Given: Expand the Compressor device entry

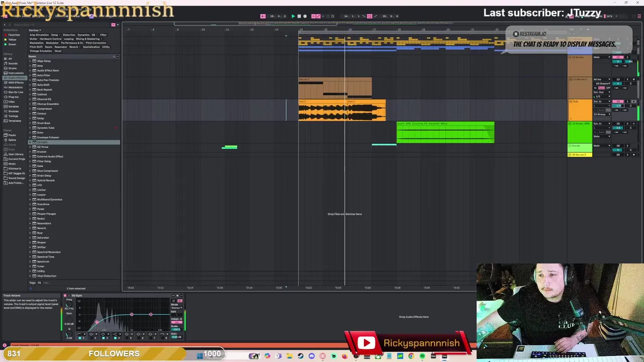Looking at the screenshot, I should pyautogui.click(x=30, y=109).
